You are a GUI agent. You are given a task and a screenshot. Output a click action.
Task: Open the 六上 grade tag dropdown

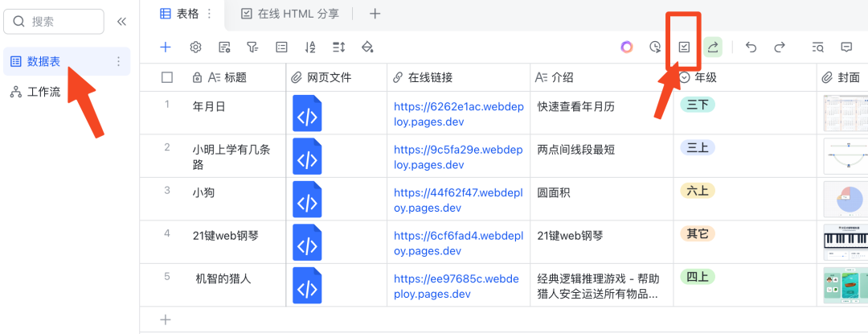[698, 191]
